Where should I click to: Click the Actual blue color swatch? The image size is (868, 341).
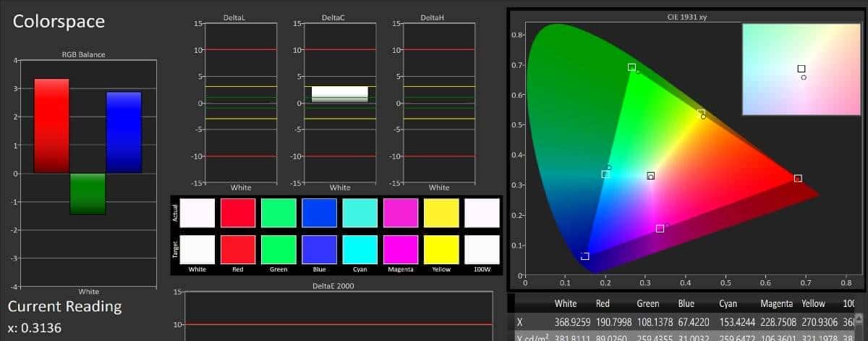click(x=320, y=214)
